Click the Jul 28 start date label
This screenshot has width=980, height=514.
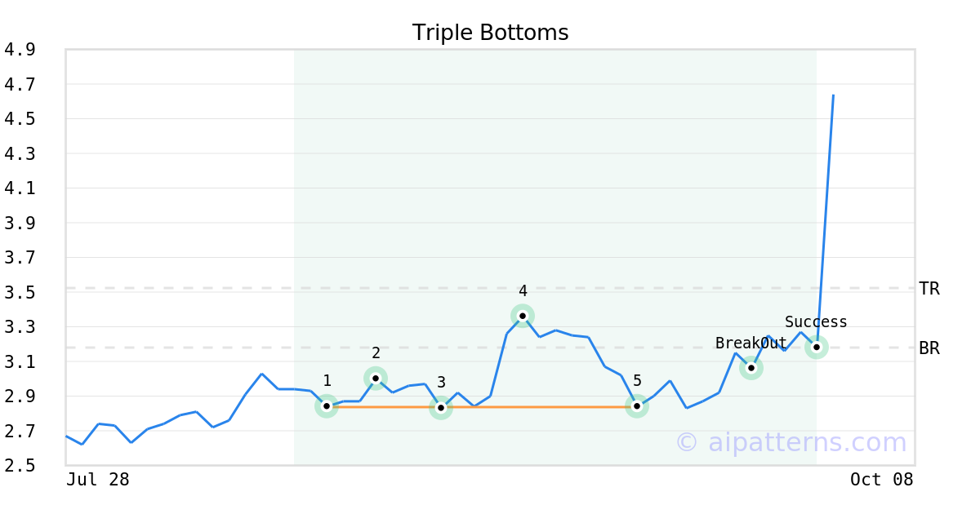click(98, 480)
